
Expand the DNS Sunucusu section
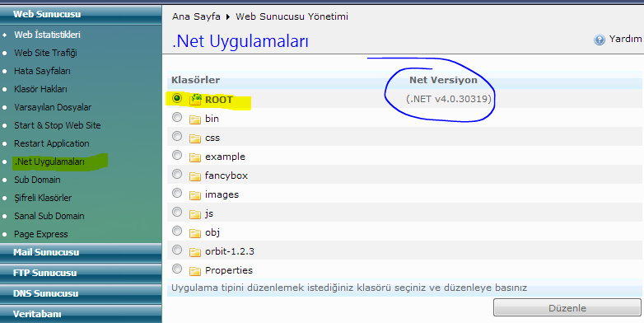coord(81,293)
